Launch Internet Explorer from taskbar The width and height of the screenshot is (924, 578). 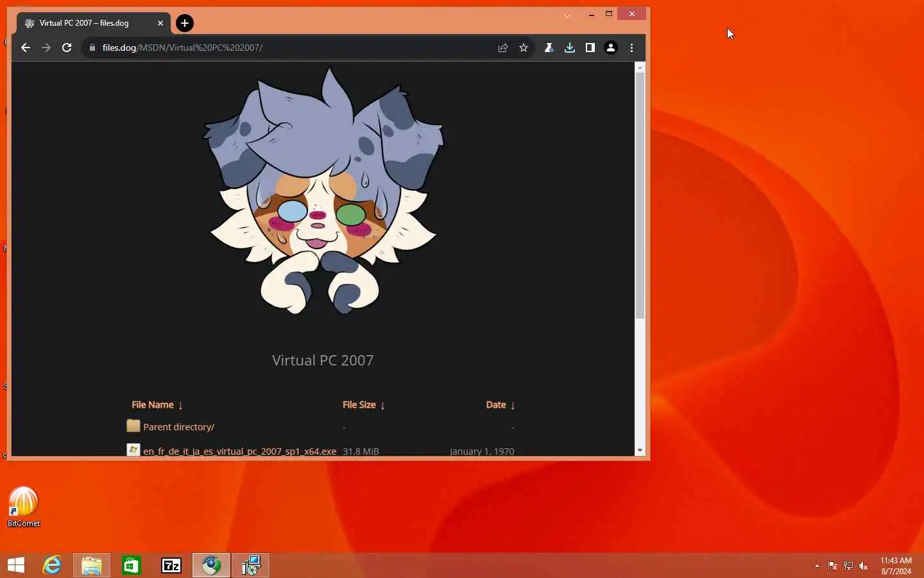52,565
